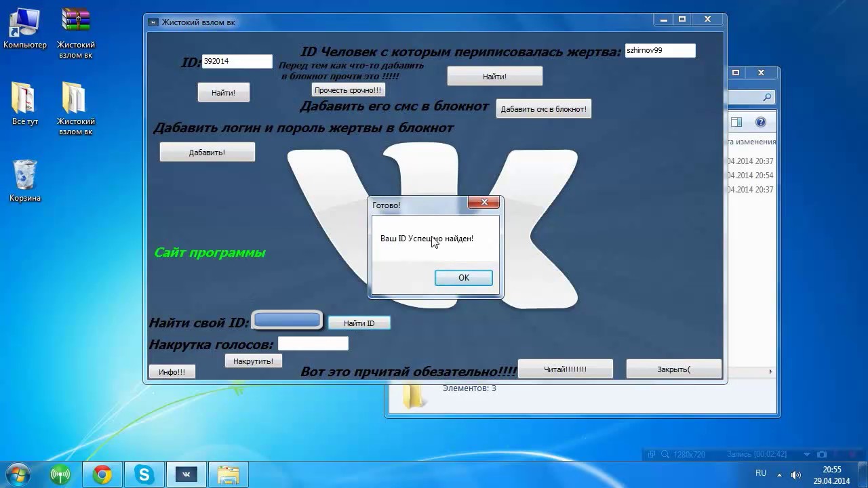Viewport: 868px width, 488px height.
Task: Click the field containing szhirnov99
Action: click(x=660, y=50)
